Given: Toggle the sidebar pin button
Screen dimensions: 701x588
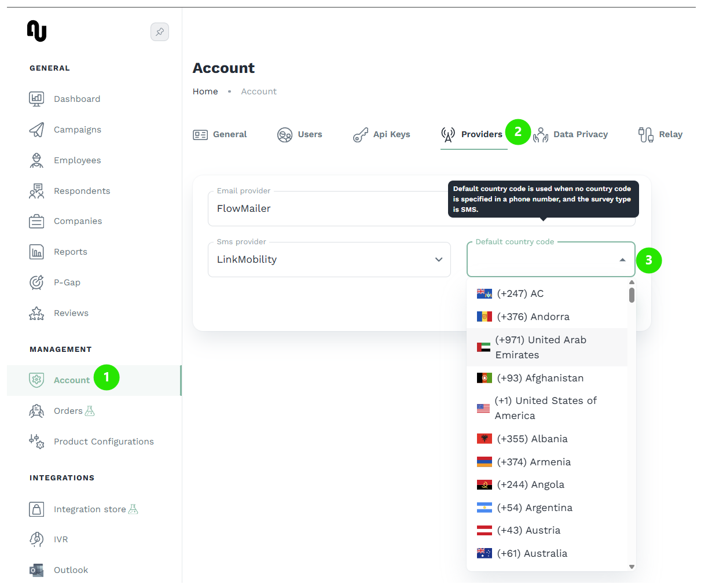Looking at the screenshot, I should [160, 32].
